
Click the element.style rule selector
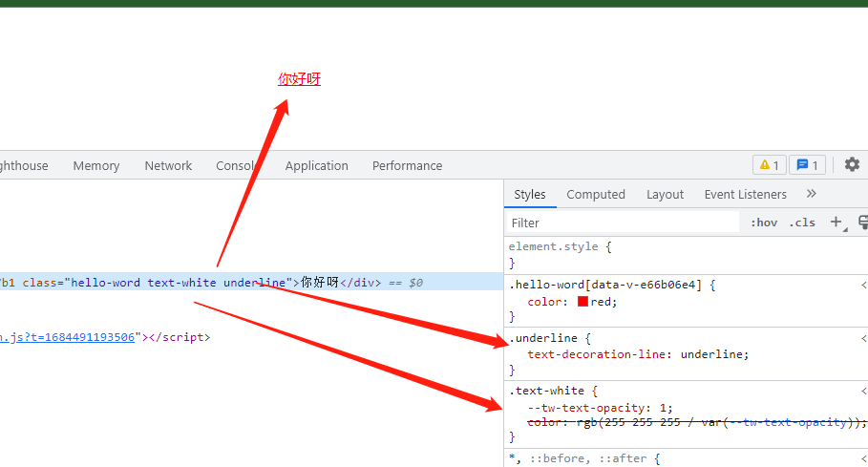tap(553, 246)
